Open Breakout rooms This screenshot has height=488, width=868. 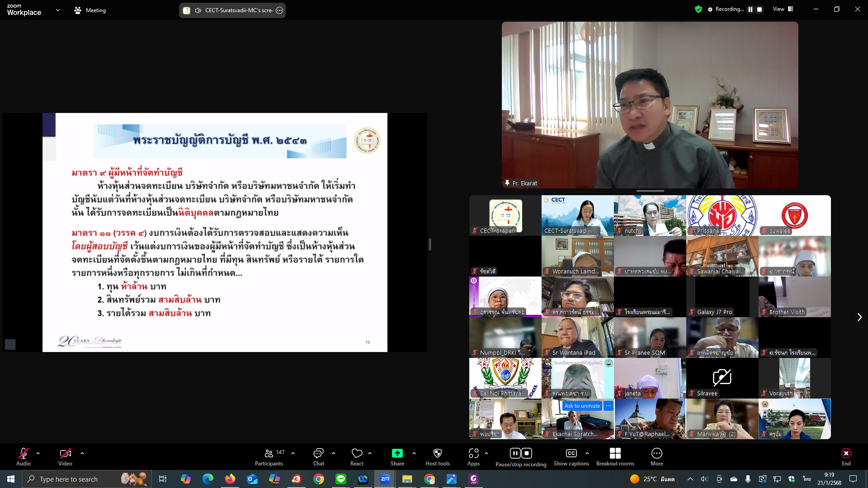point(615,457)
